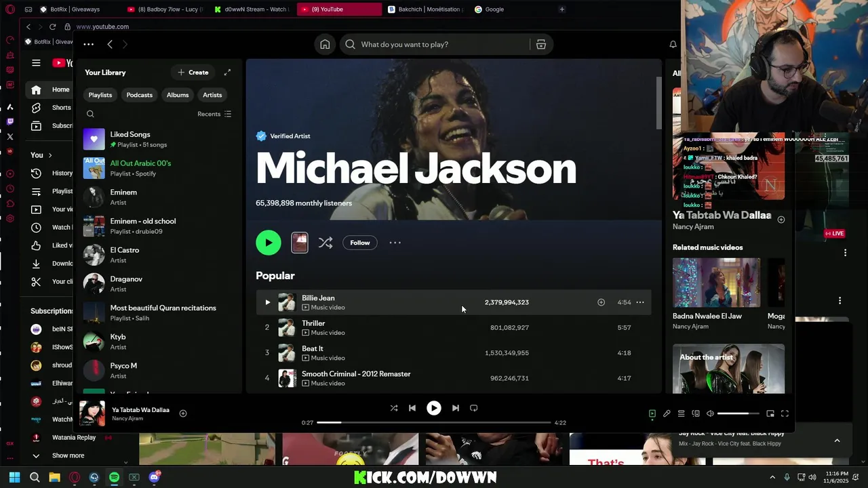Toggle shuffle in player bar
Screen dimensions: 868x488
pyautogui.click(x=394, y=408)
